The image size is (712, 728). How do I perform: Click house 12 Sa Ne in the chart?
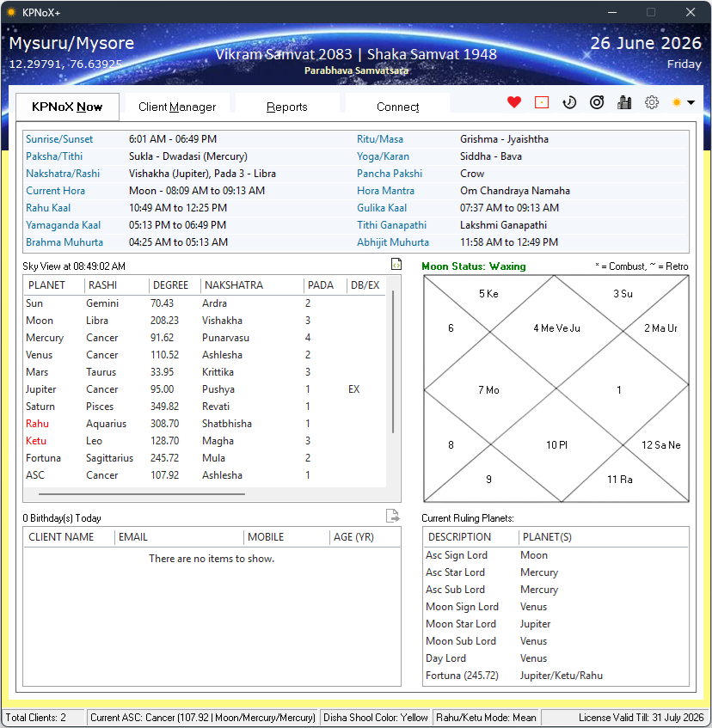[661, 445]
